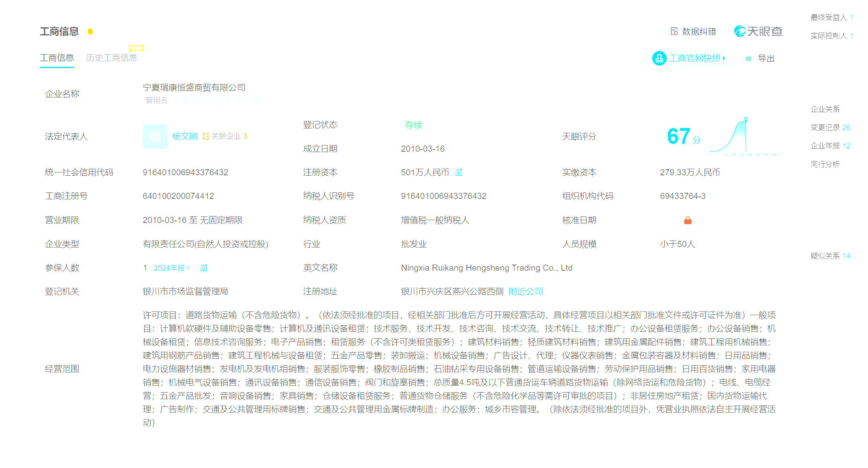Open the 杨文刚 profile link
The width and height of the screenshot is (868, 468).
click(185, 136)
